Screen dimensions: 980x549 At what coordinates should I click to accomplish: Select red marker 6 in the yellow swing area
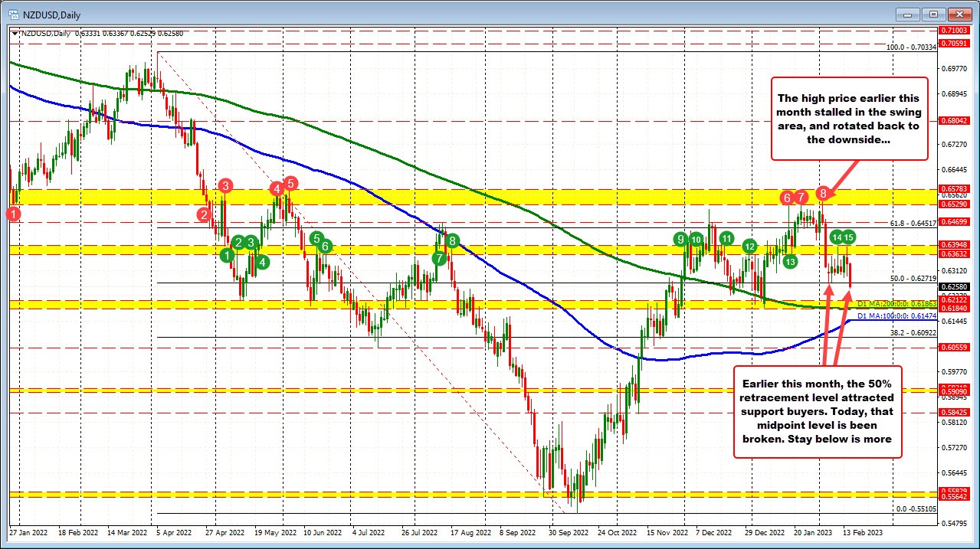click(786, 198)
